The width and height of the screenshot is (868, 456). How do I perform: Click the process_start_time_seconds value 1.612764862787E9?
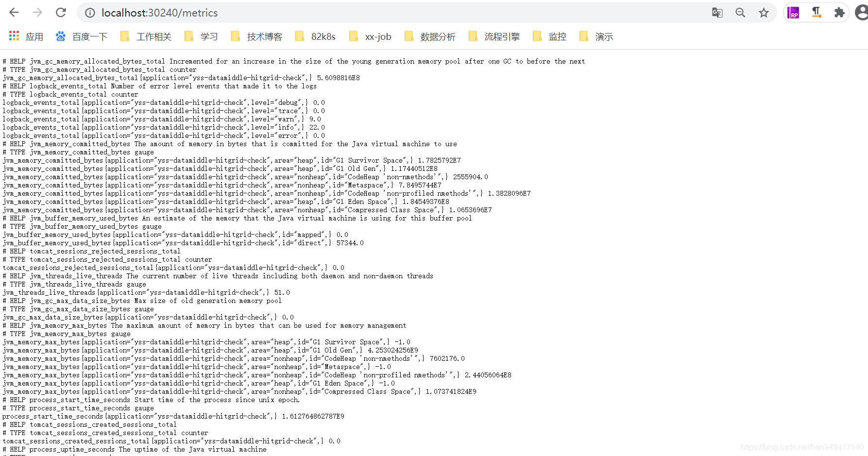coord(313,416)
